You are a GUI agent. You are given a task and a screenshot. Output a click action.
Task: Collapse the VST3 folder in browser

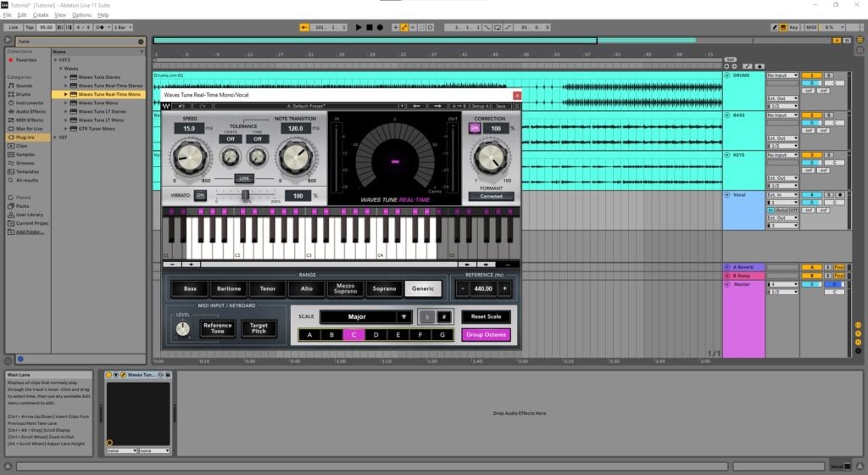point(55,59)
